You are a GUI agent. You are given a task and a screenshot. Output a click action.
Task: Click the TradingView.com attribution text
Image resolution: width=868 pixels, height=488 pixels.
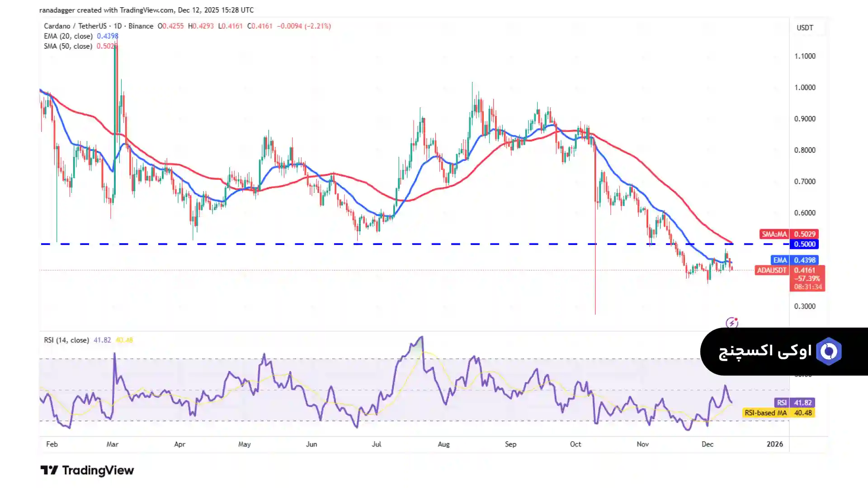(x=147, y=10)
